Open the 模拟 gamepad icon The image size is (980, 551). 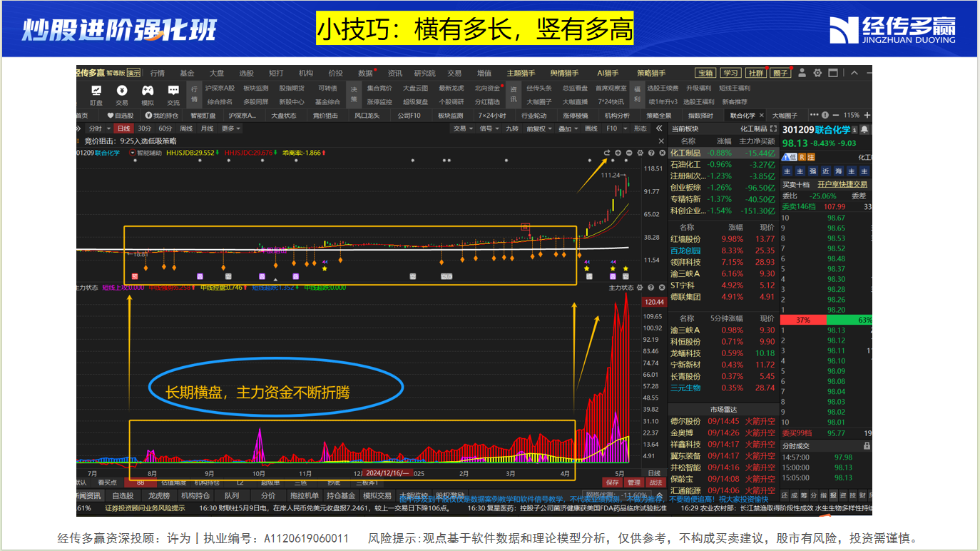click(148, 91)
